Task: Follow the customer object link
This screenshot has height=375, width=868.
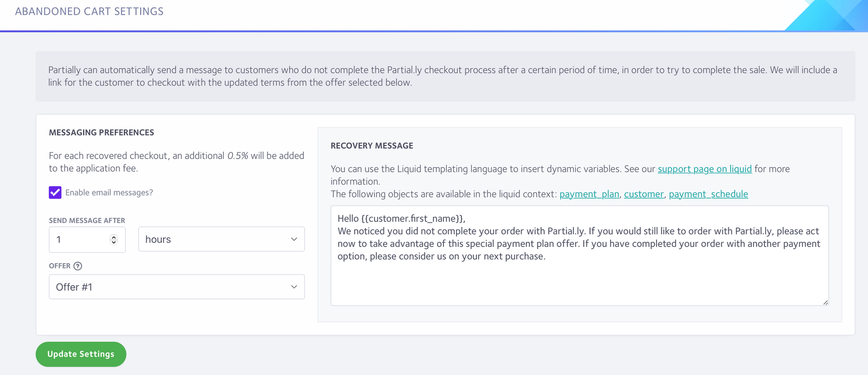Action: pos(644,194)
